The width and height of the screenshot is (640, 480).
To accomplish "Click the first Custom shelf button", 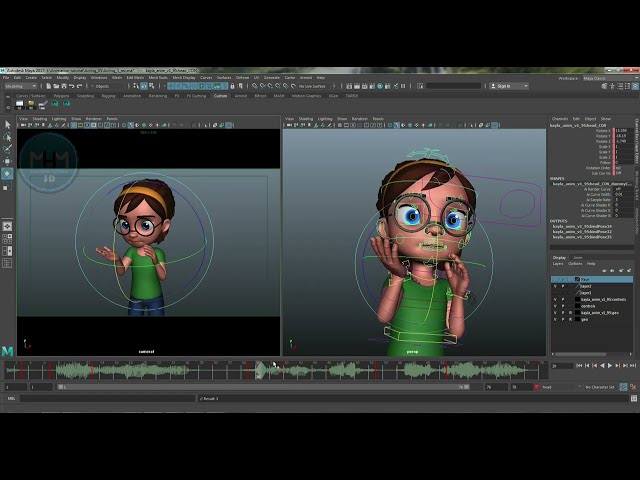I will pos(19,105).
